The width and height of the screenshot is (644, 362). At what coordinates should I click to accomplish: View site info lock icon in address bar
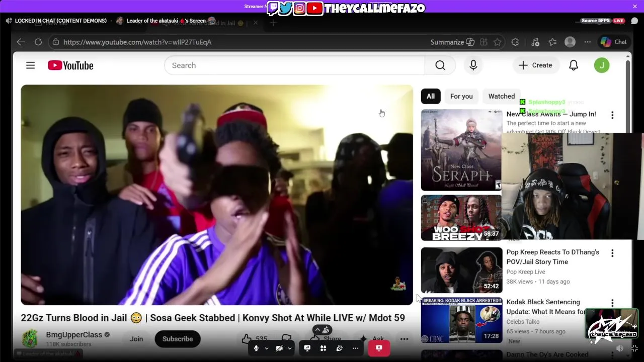(x=56, y=42)
